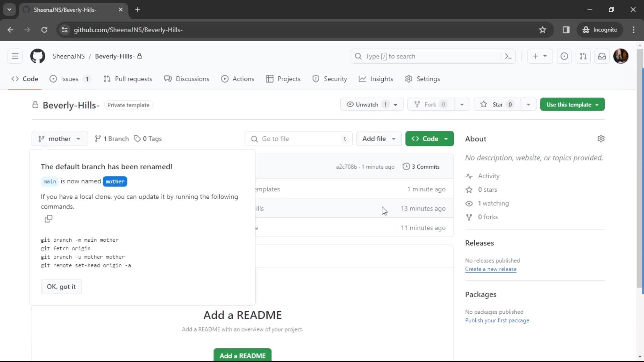
Task: View the 1 Branch link
Action: [x=112, y=139]
